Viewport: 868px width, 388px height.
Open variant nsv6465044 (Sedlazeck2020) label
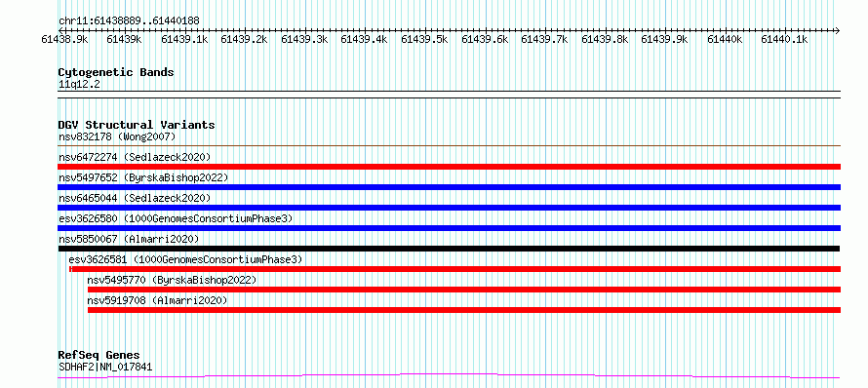tap(135, 198)
